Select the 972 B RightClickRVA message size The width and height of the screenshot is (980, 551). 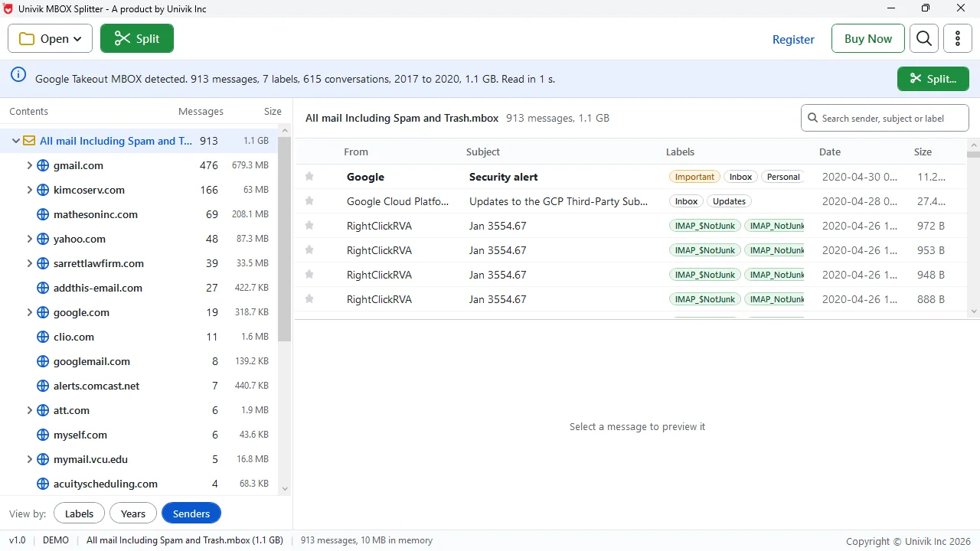(931, 226)
